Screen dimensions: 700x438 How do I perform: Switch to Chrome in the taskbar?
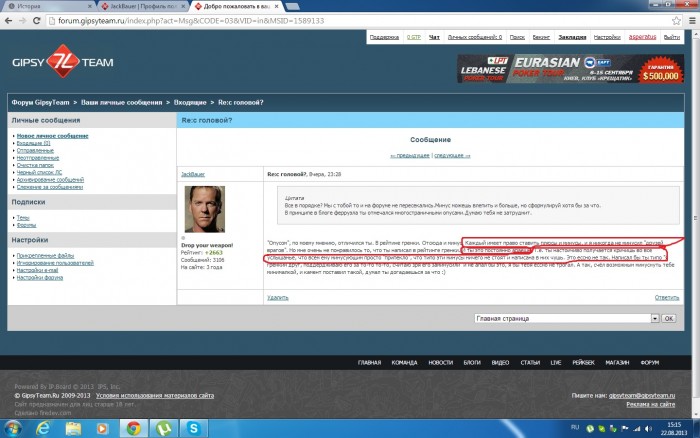point(133,429)
